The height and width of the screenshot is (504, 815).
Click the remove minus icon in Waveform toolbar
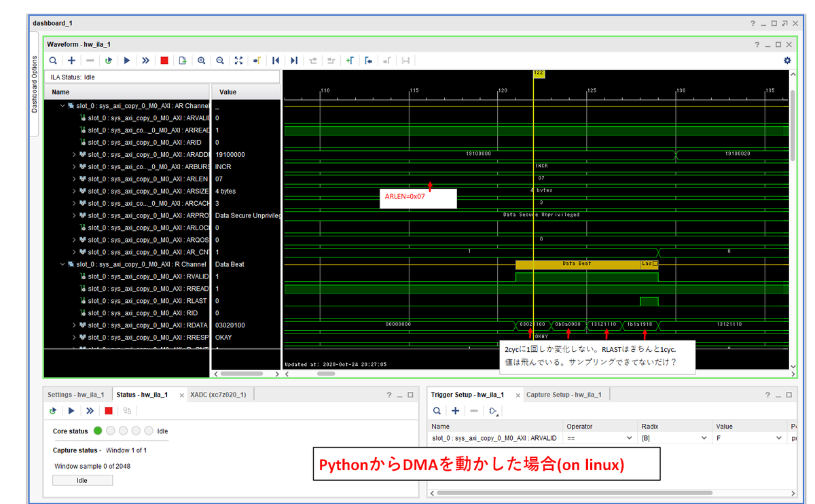coord(90,60)
